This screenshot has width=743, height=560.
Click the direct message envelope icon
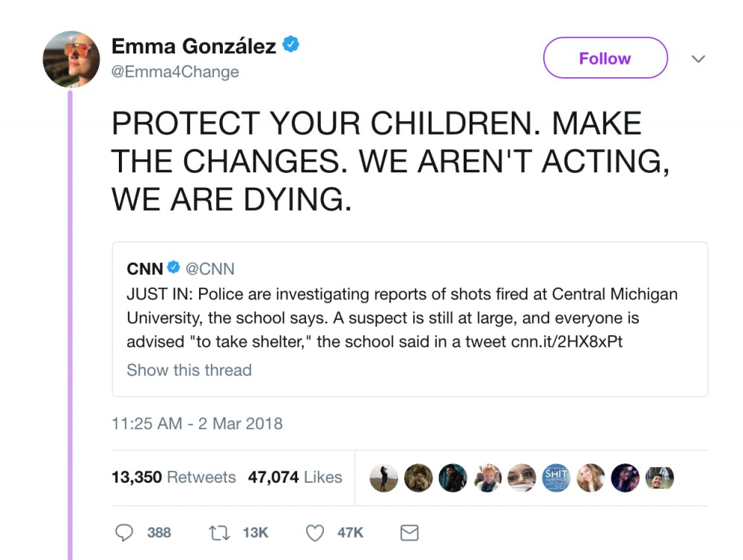409,533
